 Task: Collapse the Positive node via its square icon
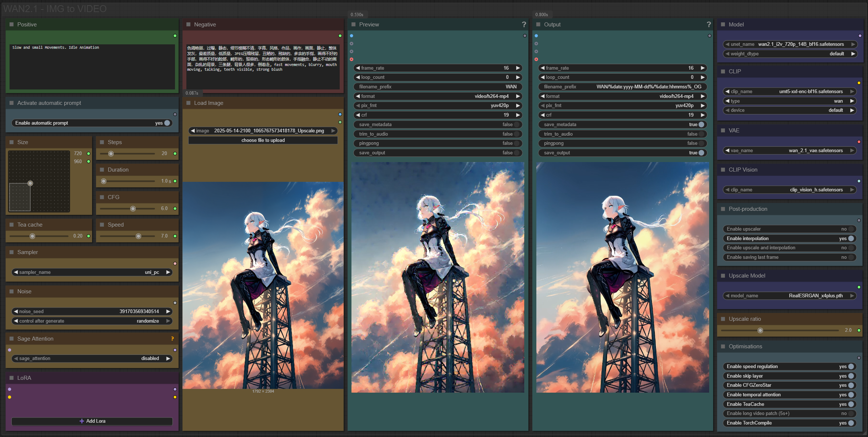[12, 25]
